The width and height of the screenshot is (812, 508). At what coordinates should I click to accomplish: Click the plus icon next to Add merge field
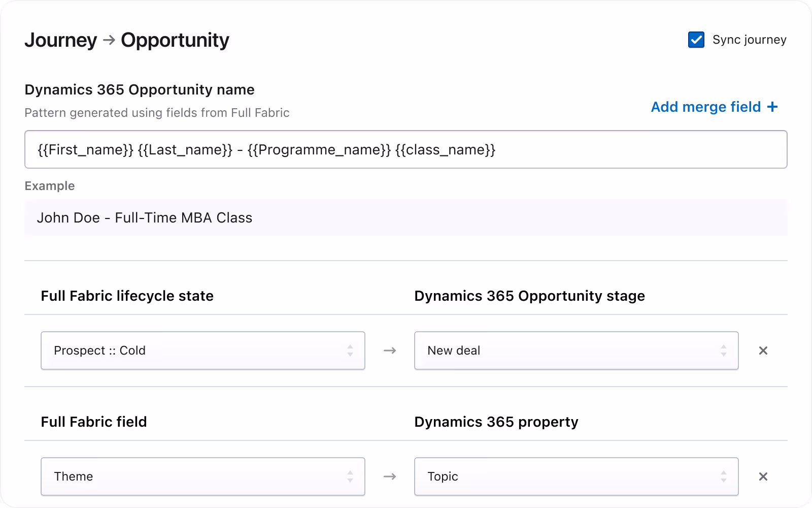(x=773, y=107)
